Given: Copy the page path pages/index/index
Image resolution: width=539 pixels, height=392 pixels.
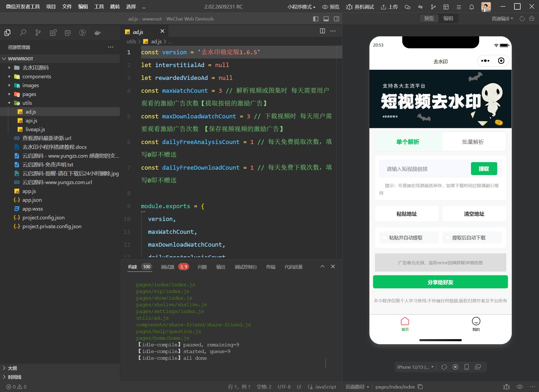Looking at the screenshot, I should (x=420, y=387).
